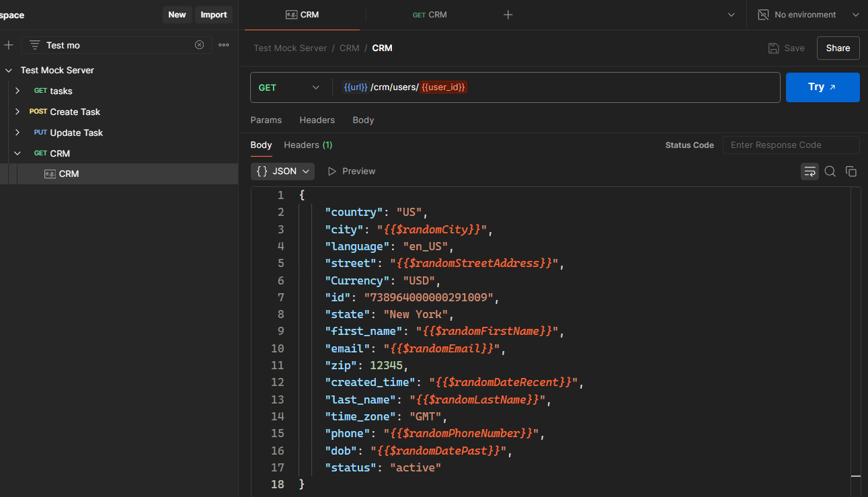
Task: Click the example icon beside CRM in sidebar
Action: (x=50, y=174)
